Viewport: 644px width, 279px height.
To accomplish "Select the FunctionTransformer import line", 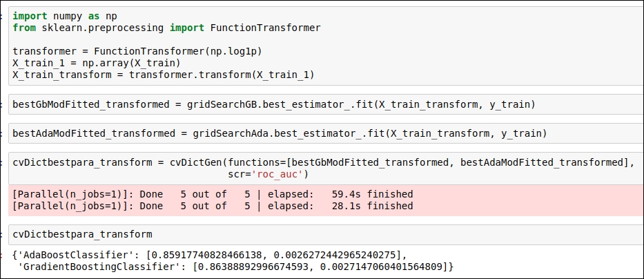I will click(166, 28).
